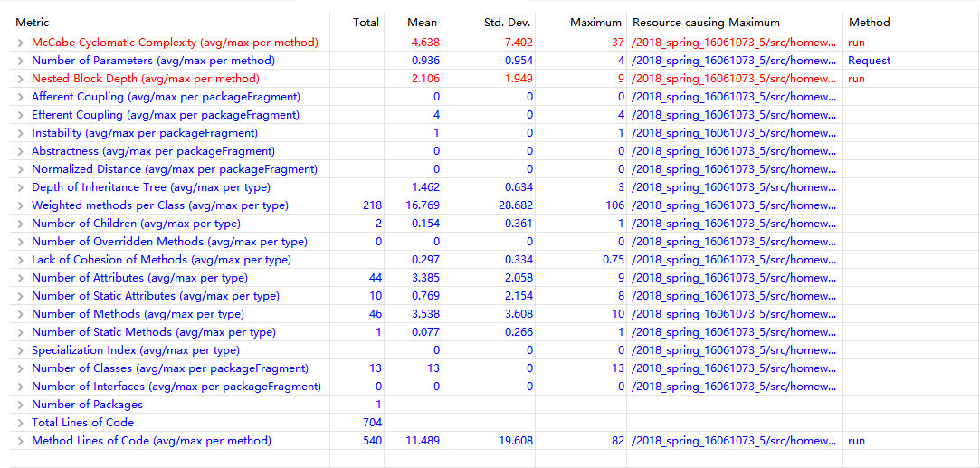
Task: Expand the Total Lines of Code row
Action: 21,423
